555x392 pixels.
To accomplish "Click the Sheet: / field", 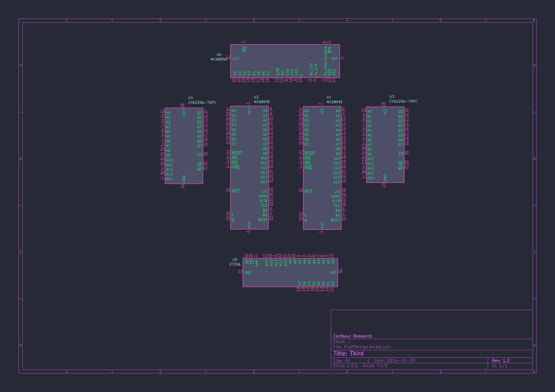I will pos(342,342).
